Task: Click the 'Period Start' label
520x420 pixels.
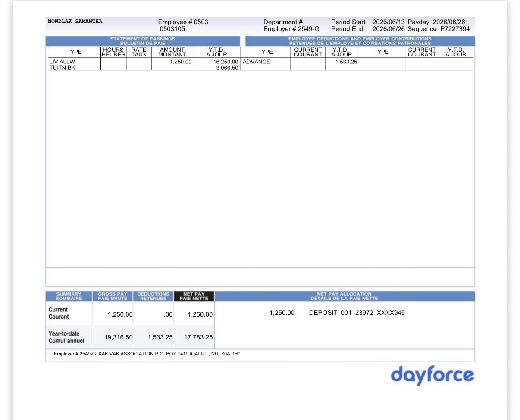Action: (348, 22)
